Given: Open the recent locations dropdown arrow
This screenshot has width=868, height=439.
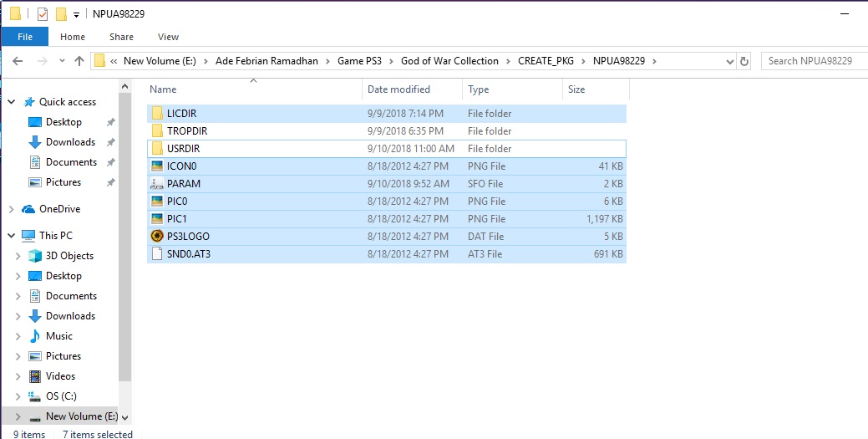Looking at the screenshot, I should pyautogui.click(x=62, y=61).
